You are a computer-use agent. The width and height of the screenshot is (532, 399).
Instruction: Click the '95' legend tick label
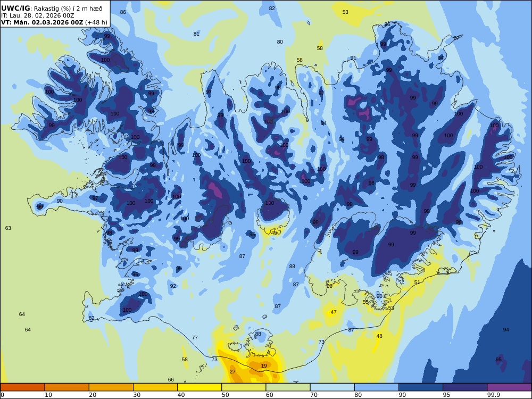coord(446,395)
